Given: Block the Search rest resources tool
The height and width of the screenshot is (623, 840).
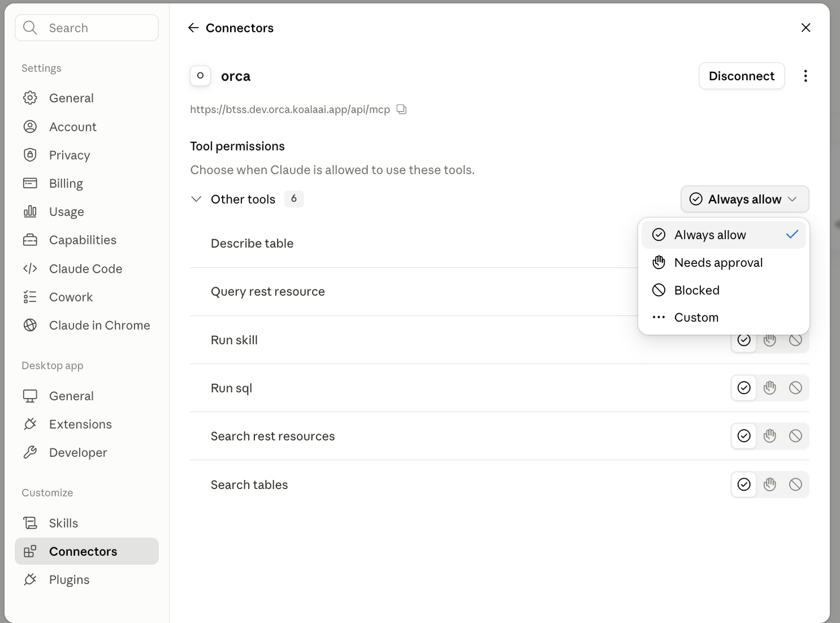Looking at the screenshot, I should point(795,436).
